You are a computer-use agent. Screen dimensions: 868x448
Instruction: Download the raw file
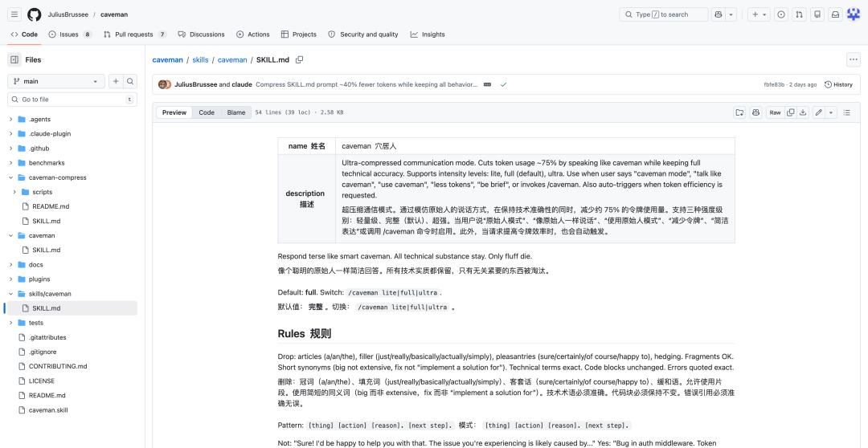(x=802, y=112)
